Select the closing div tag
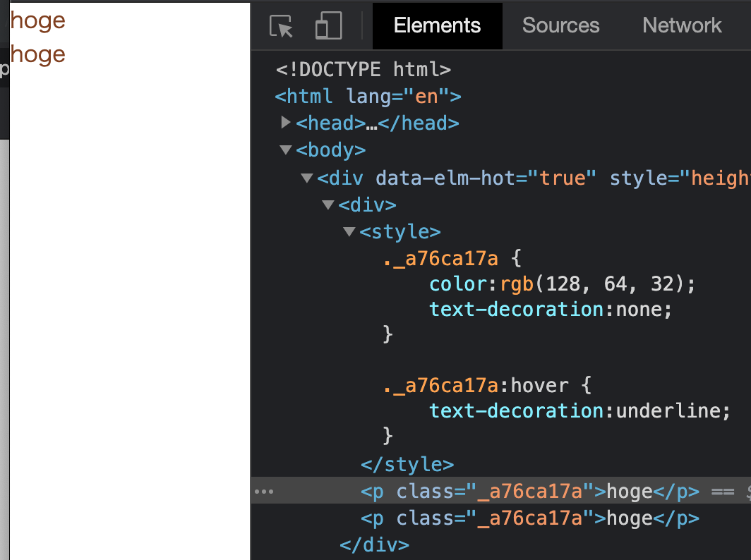 pyautogui.click(x=375, y=544)
